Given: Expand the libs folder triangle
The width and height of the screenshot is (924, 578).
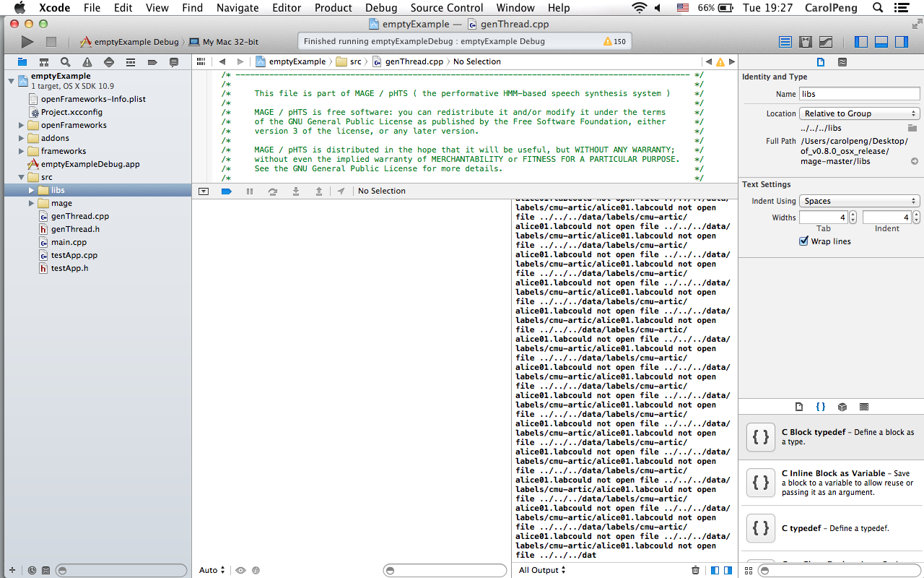Looking at the screenshot, I should 31,190.
